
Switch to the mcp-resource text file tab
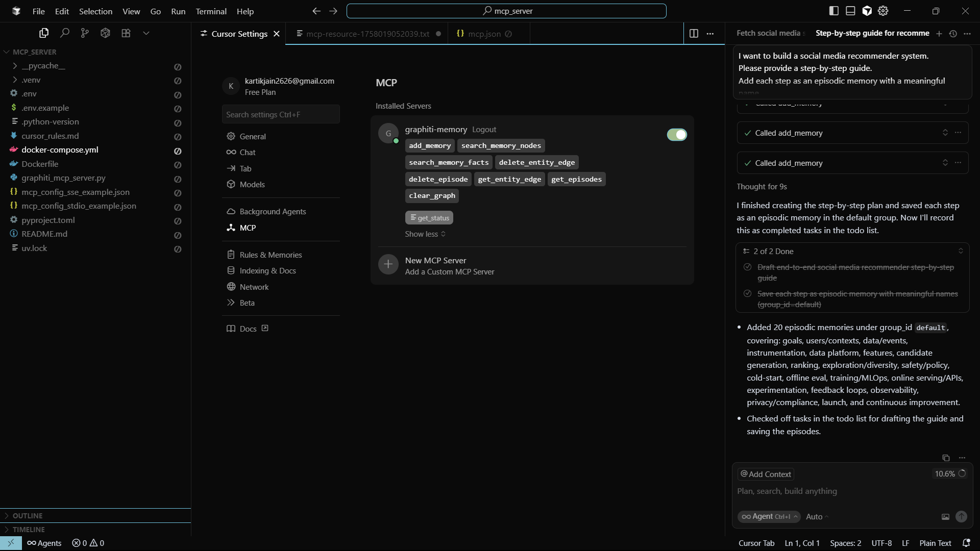click(367, 34)
